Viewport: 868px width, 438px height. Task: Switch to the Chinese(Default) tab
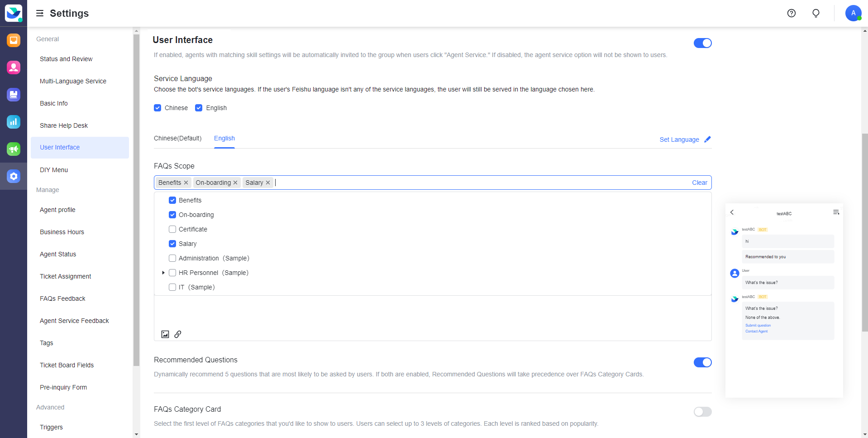pyautogui.click(x=177, y=139)
